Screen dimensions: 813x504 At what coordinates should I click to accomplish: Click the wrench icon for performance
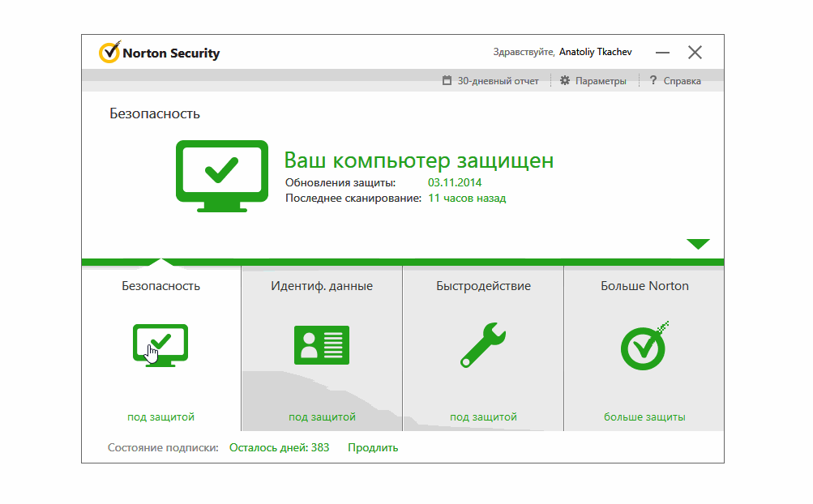483,345
